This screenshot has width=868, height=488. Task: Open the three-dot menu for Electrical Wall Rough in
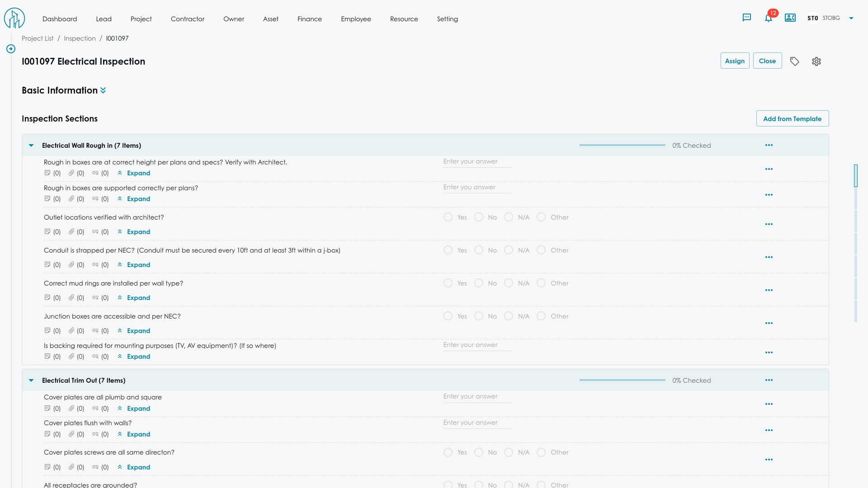click(x=769, y=145)
